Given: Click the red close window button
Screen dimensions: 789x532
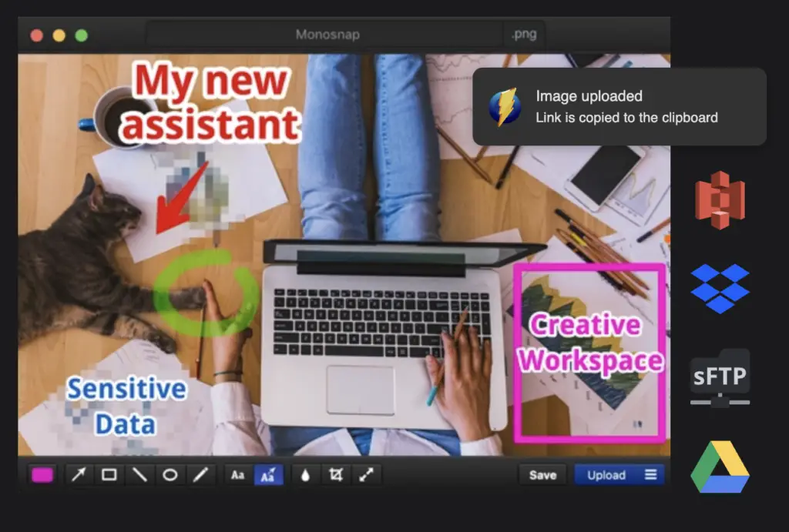Looking at the screenshot, I should pos(36,35).
